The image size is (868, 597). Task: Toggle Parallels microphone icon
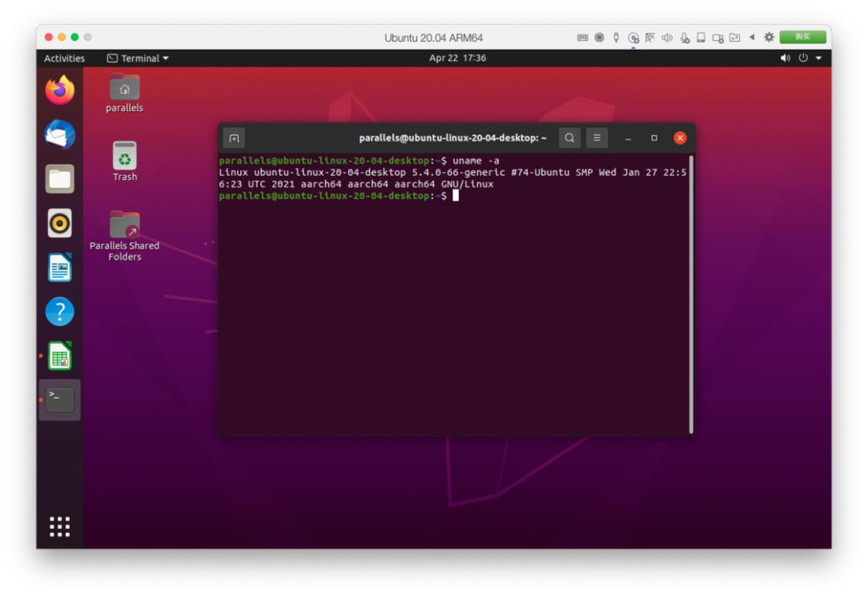pyautogui.click(x=685, y=37)
